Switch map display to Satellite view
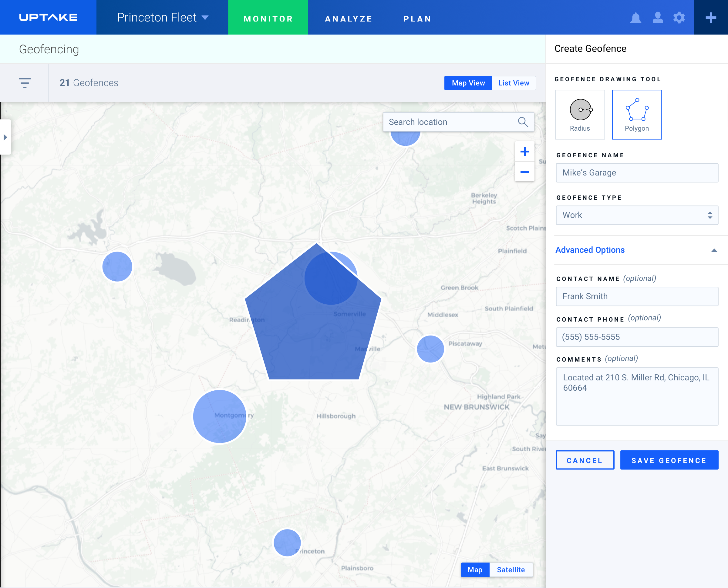Screen dimensions: 728x588 511,570
